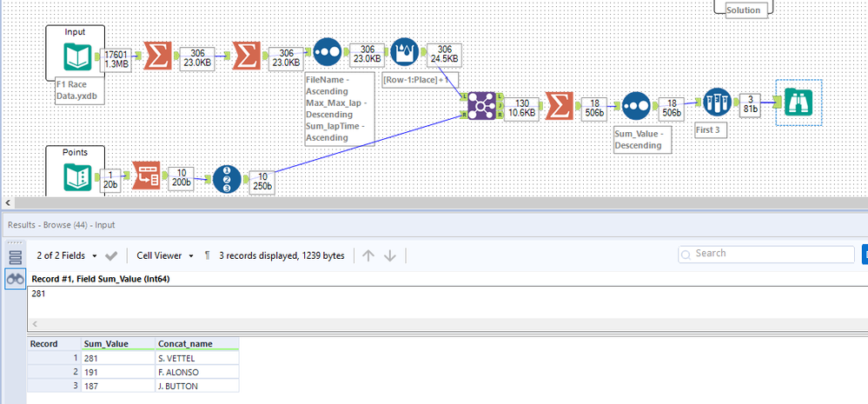The width and height of the screenshot is (868, 404).
Task: Click the Points container title
Action: tap(75, 152)
